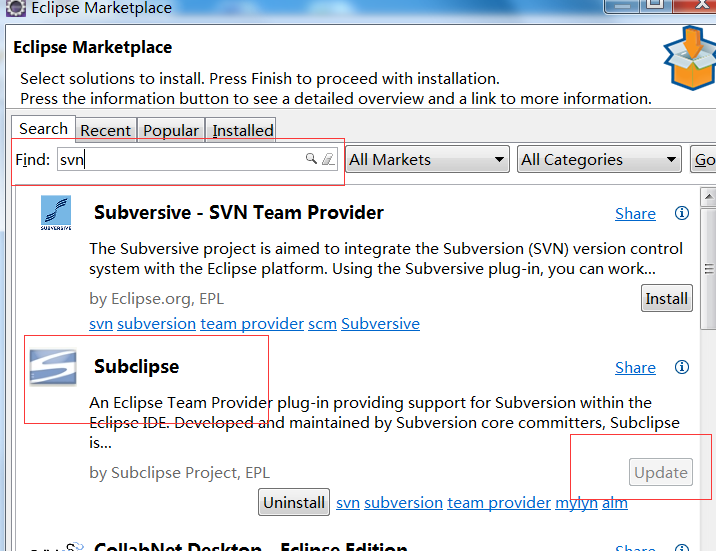Open the All Categories dropdown
This screenshot has height=551, width=716.
point(599,159)
